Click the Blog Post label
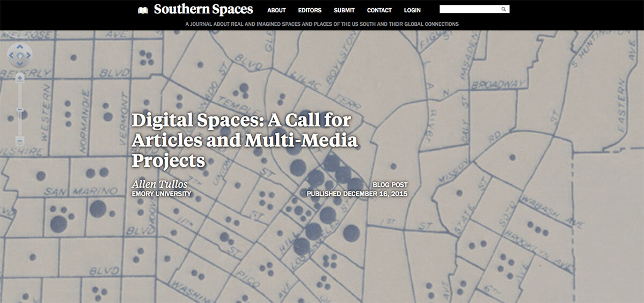The image size is (644, 303). pyautogui.click(x=390, y=184)
